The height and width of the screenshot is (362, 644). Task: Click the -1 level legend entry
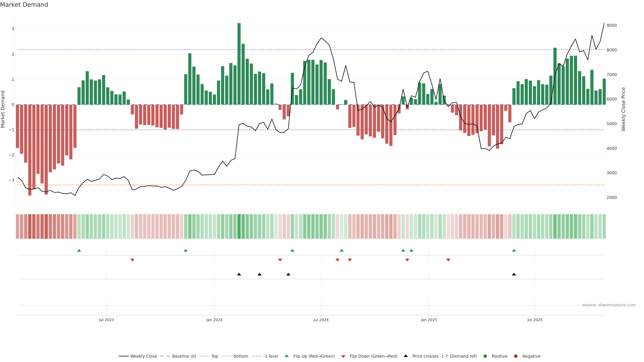click(271, 356)
